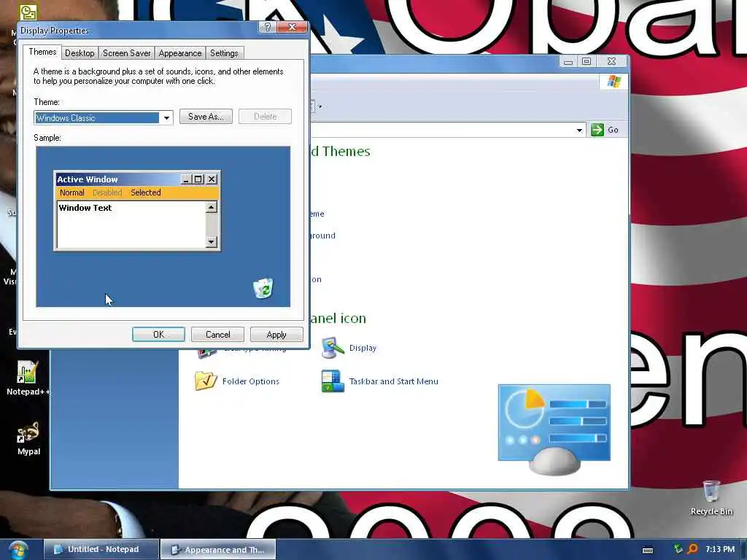Click the Start orb button
Screen dimensions: 747x560
[17, 550]
